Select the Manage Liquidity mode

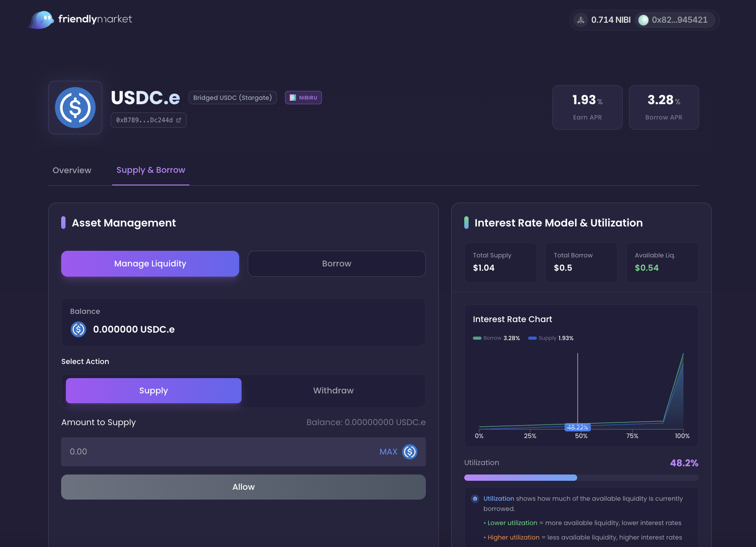[x=150, y=264]
